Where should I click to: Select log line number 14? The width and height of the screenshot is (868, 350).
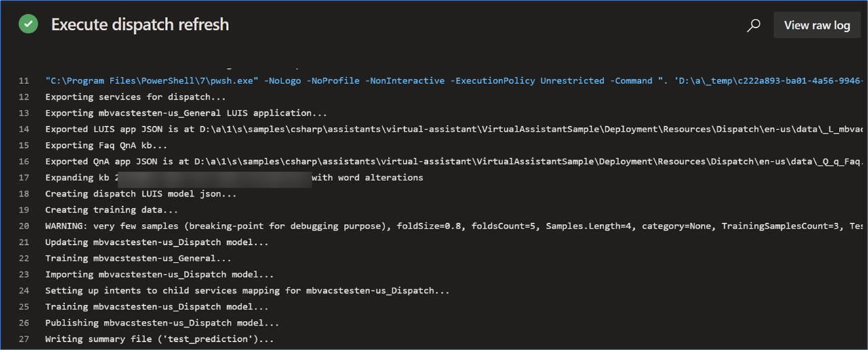pyautogui.click(x=24, y=129)
